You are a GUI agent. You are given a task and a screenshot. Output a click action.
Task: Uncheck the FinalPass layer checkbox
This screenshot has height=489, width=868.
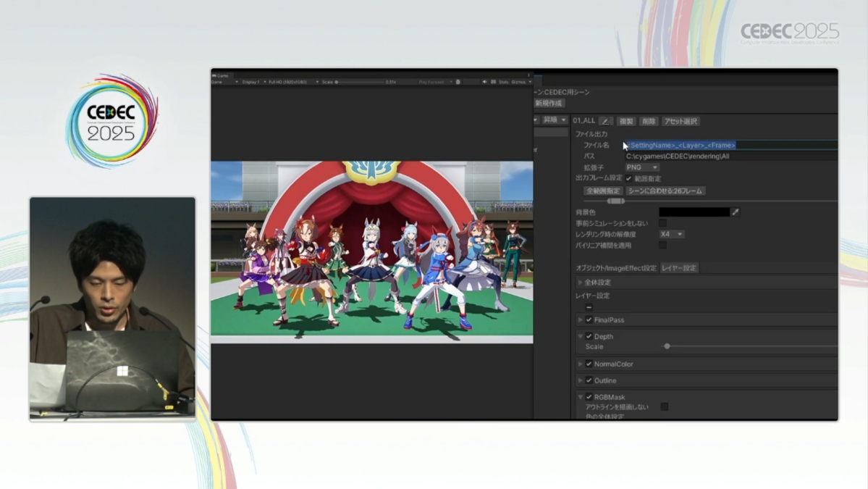589,320
